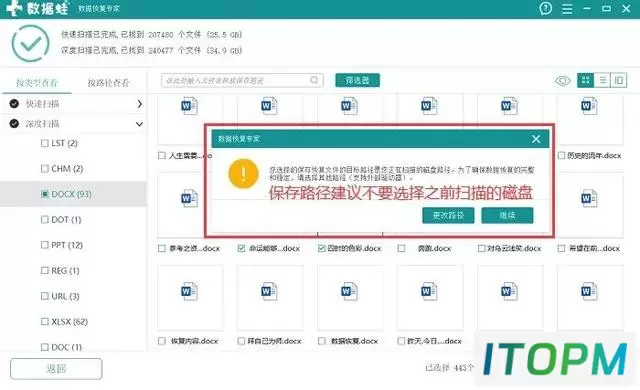Tick the LST (2) checkbox
The height and width of the screenshot is (390, 640).
click(x=45, y=143)
